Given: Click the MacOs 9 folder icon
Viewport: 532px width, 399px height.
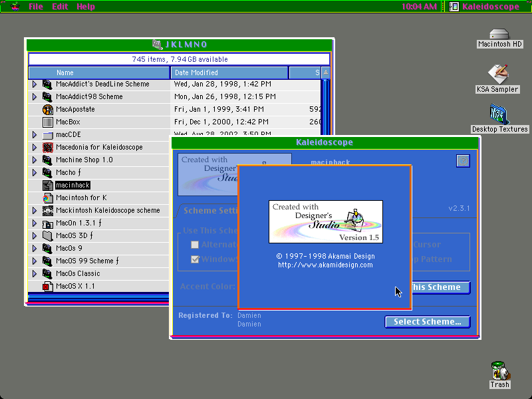Looking at the screenshot, I should (x=47, y=248).
